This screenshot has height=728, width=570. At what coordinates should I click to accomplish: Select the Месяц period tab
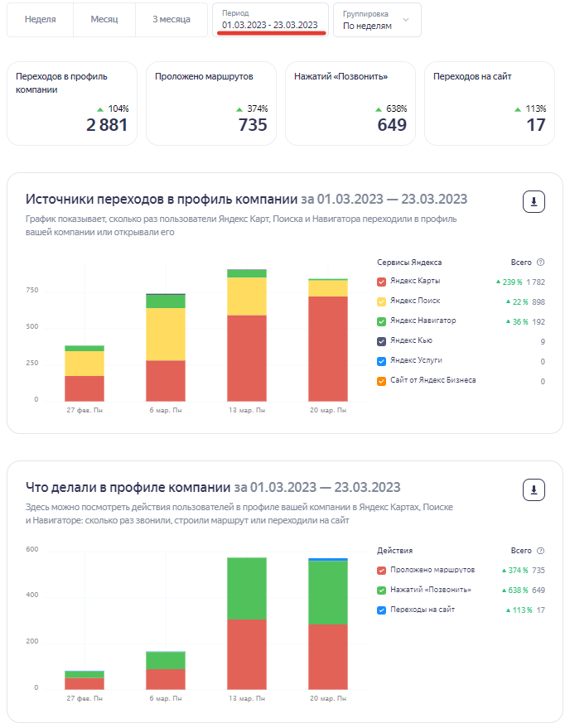[x=104, y=19]
